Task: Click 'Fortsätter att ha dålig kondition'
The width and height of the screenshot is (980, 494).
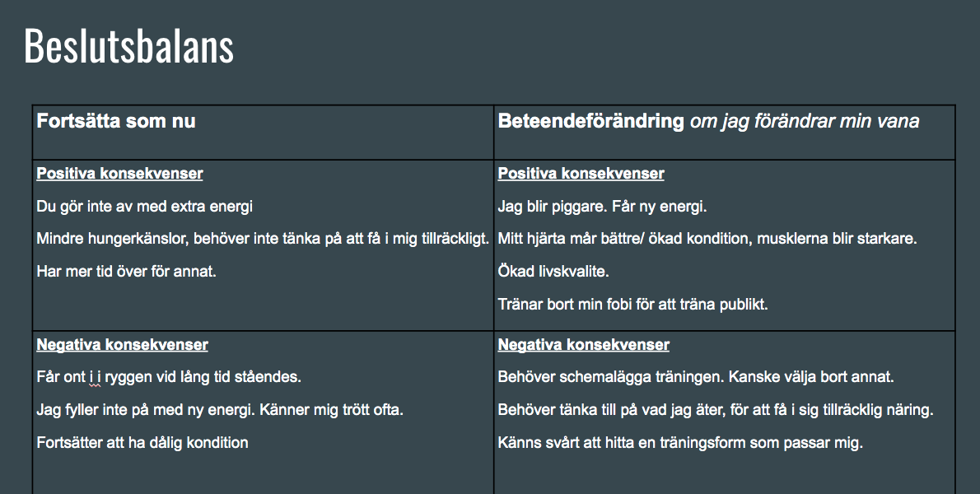Action: [142, 443]
